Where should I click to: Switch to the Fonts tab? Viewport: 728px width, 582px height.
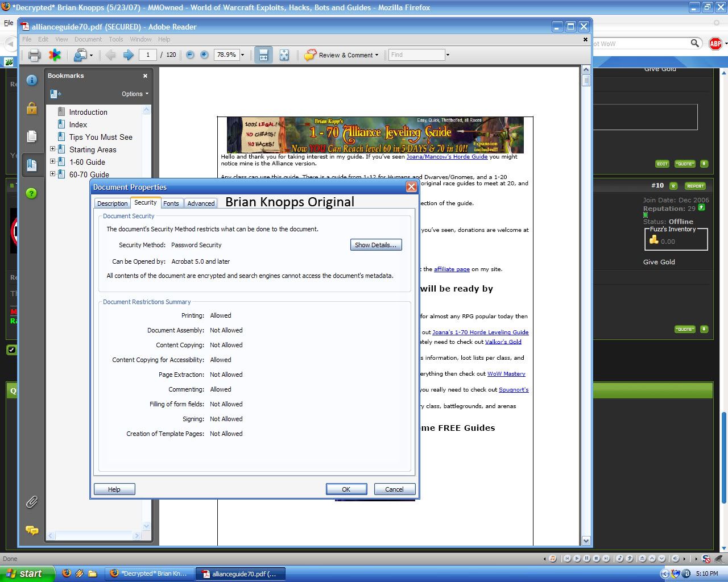pyautogui.click(x=171, y=203)
